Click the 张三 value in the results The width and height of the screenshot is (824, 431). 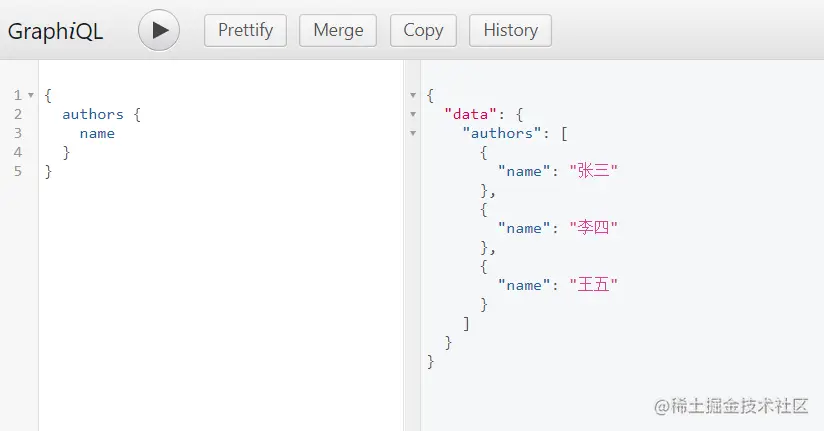coord(594,171)
